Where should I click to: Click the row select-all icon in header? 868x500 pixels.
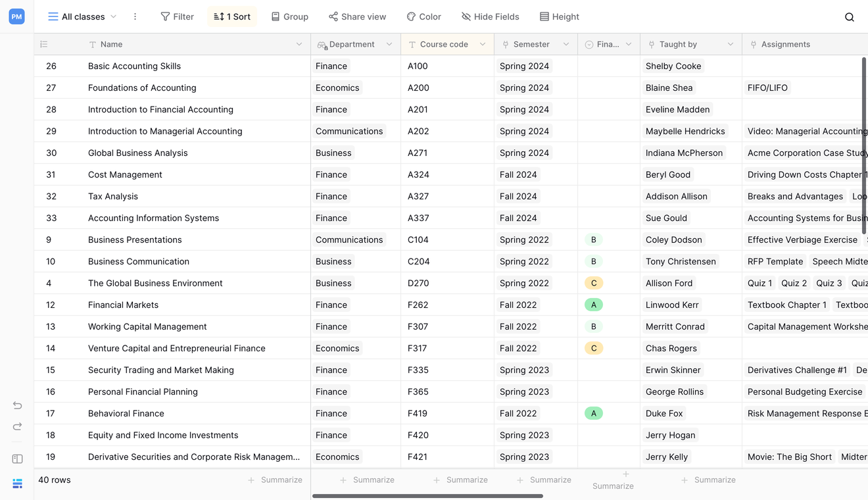pos(44,45)
